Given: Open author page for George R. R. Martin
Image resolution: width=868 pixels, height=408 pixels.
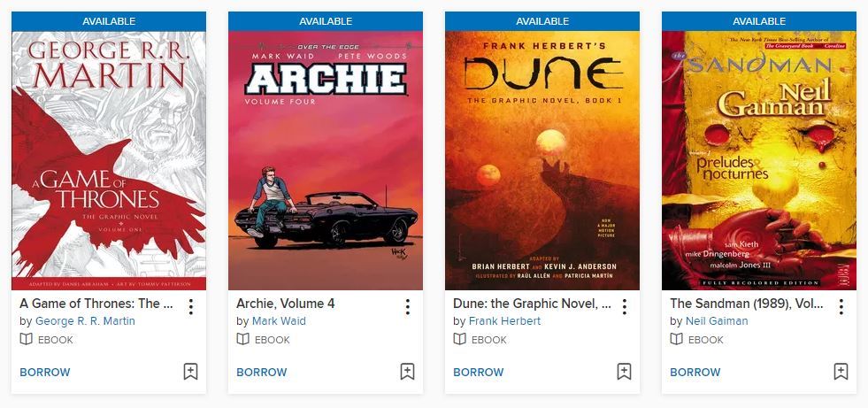Looking at the screenshot, I should tap(85, 321).
